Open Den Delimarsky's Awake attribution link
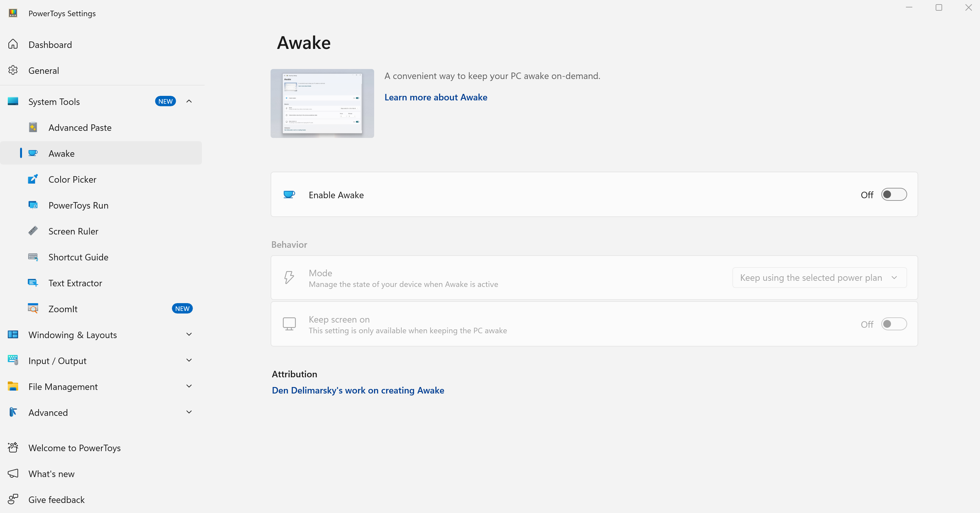This screenshot has width=980, height=513. coord(358,391)
